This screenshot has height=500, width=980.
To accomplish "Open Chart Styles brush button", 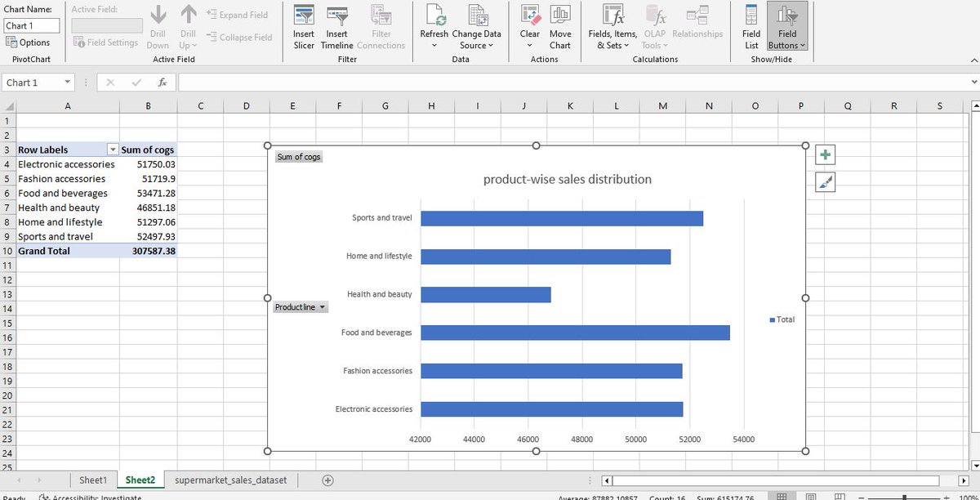I will pyautogui.click(x=825, y=183).
